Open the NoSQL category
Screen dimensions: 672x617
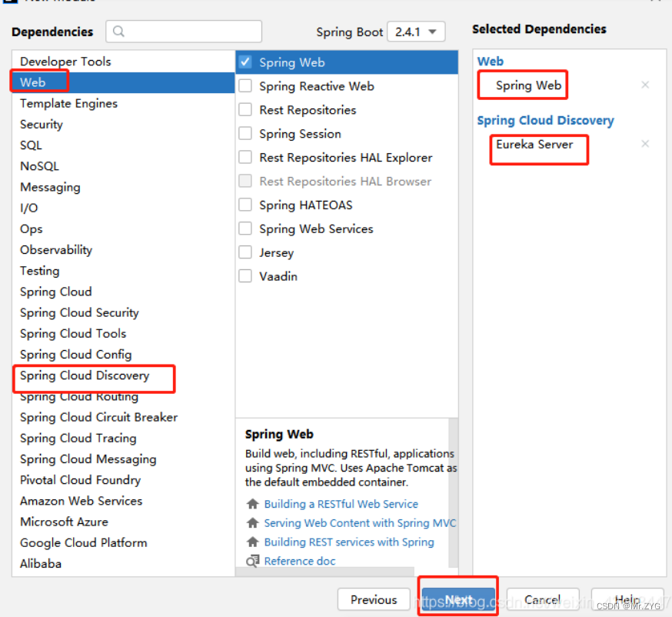124,166
